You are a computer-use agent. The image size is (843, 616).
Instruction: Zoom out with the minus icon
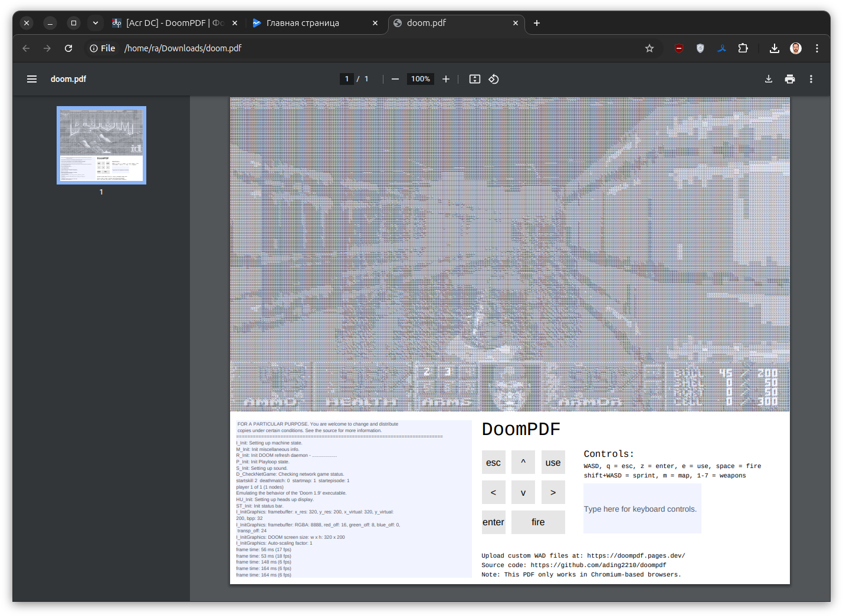point(395,79)
